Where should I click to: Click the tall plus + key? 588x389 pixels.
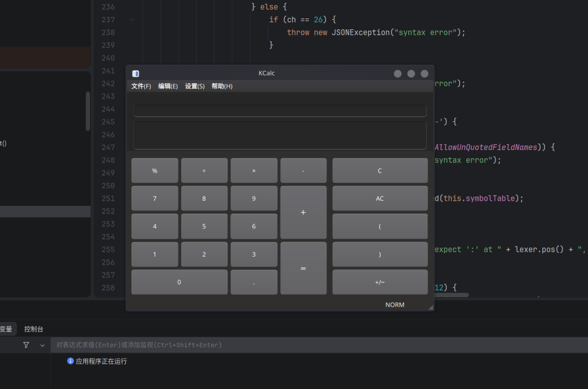click(303, 213)
